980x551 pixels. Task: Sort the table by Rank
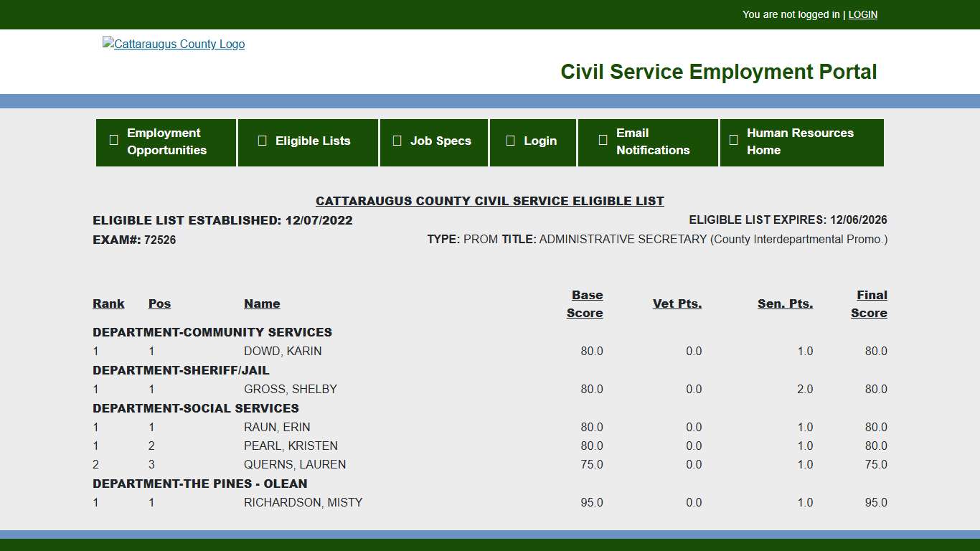tap(108, 303)
